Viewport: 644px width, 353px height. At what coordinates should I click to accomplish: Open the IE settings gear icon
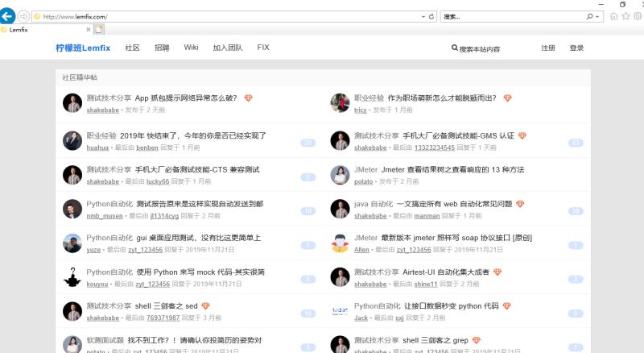[x=636, y=16]
